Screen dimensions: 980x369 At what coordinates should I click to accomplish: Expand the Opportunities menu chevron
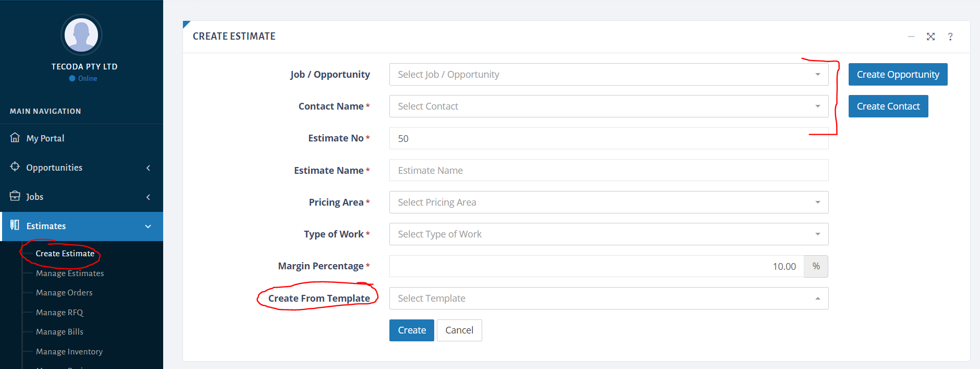point(148,168)
